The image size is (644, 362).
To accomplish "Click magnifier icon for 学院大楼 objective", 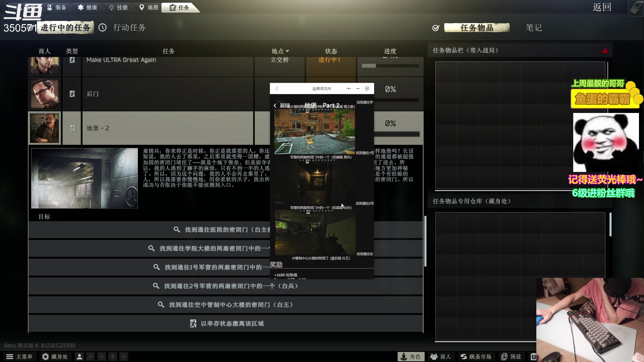I will click(151, 248).
